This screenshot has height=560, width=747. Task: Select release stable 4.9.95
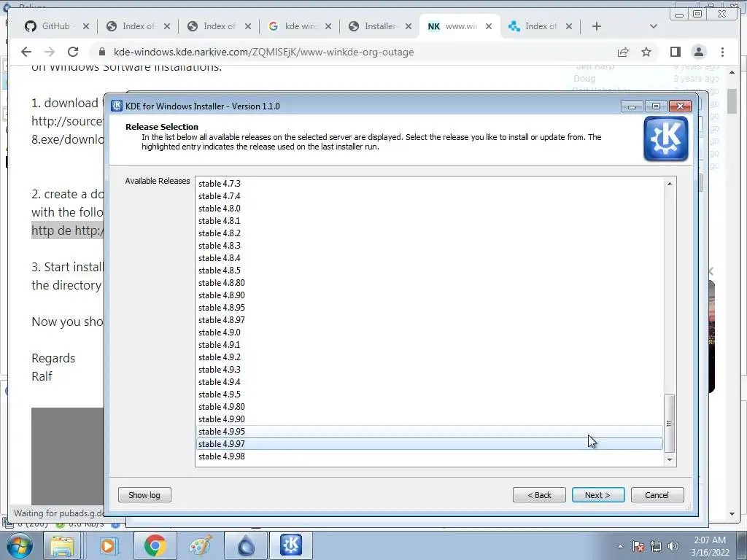[x=429, y=432]
